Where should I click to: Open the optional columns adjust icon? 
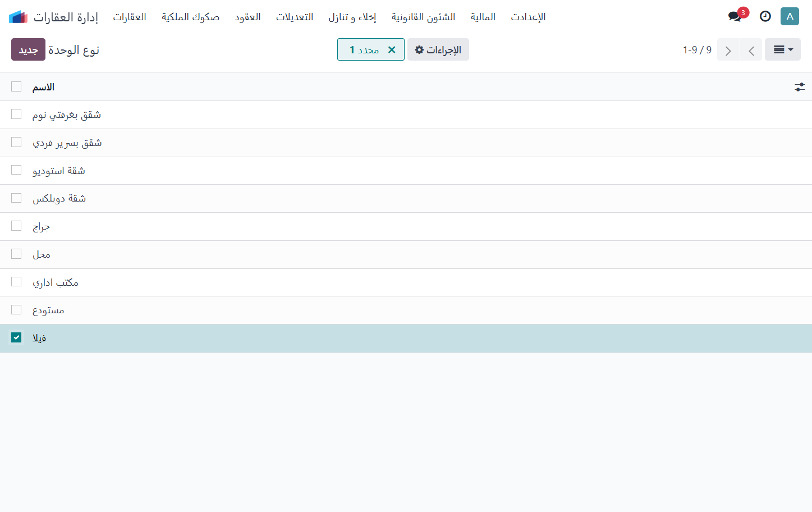(x=800, y=87)
